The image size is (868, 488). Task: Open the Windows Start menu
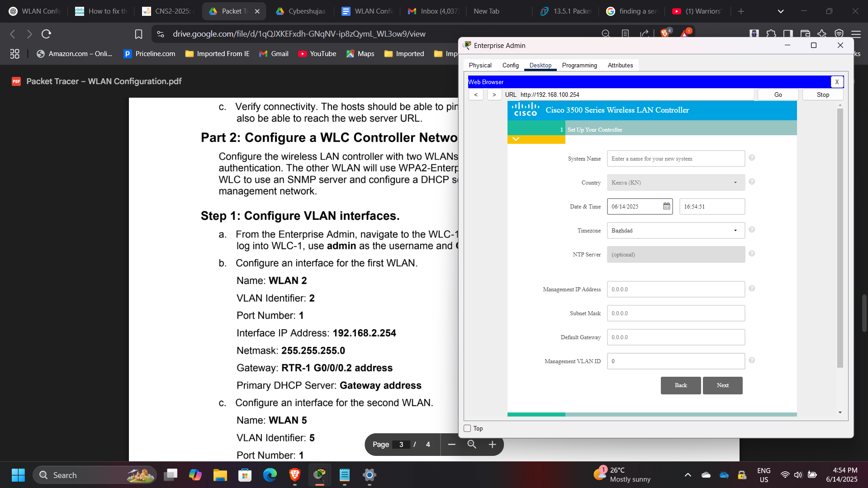(x=18, y=475)
